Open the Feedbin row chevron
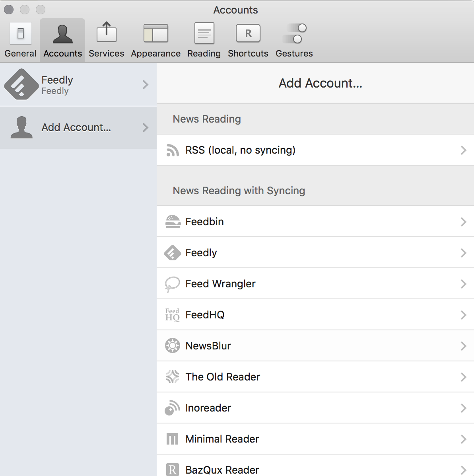The image size is (474, 476). (x=463, y=222)
